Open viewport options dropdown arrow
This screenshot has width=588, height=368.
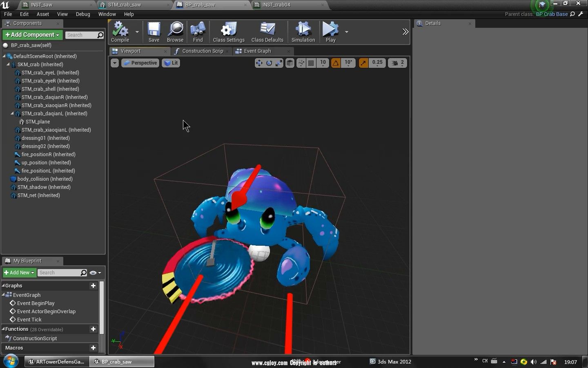[x=115, y=63]
